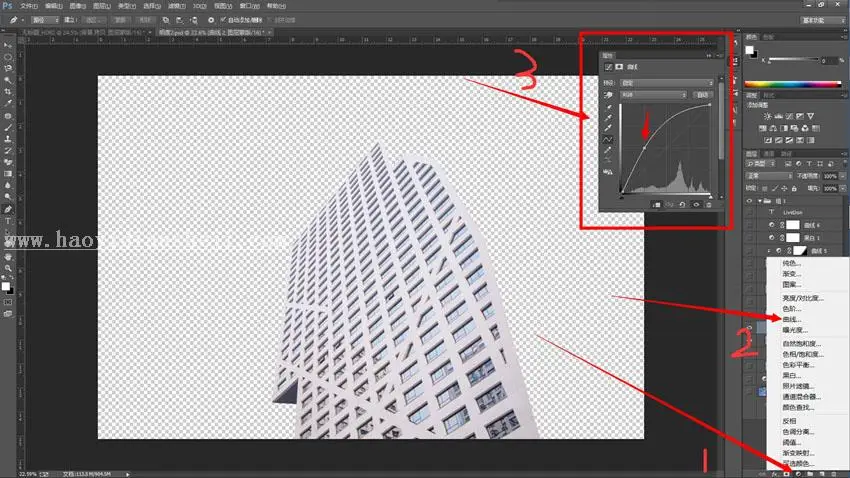Open RGB channel dropdown in Curves
850x478 pixels.
tap(653, 95)
